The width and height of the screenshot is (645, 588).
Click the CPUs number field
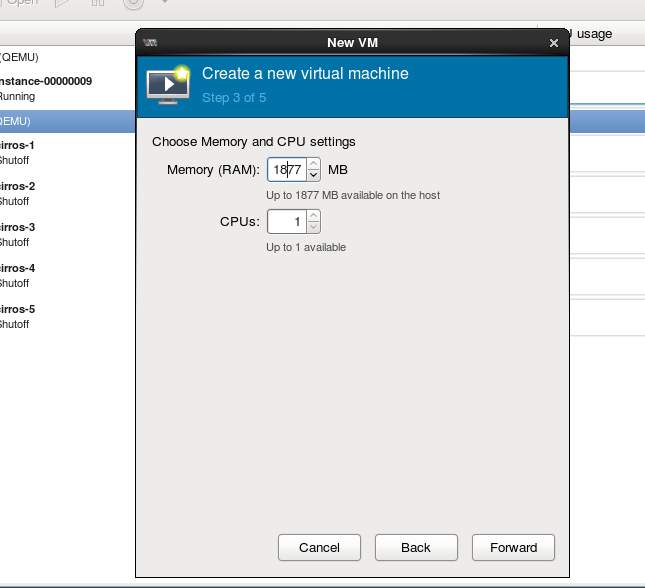pos(286,222)
